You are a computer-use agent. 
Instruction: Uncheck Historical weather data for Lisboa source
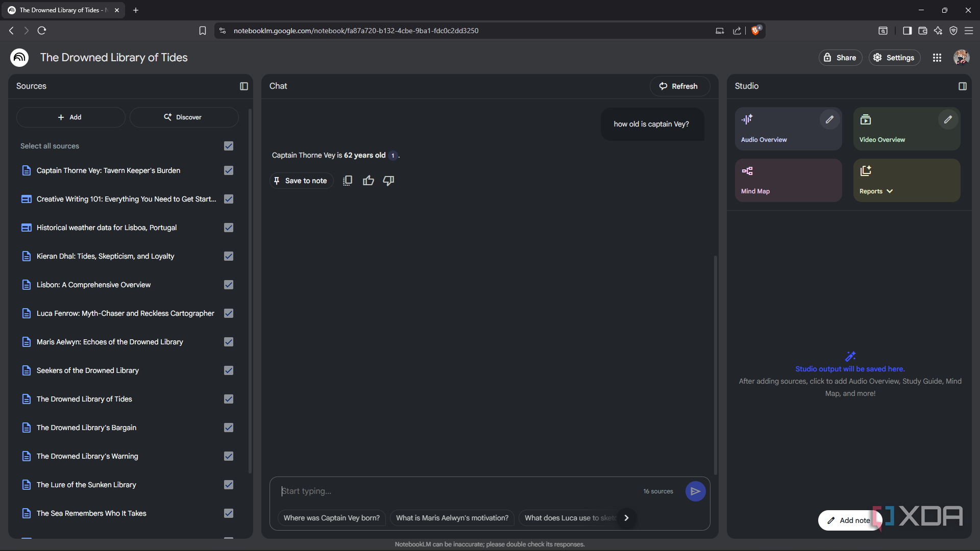point(229,228)
